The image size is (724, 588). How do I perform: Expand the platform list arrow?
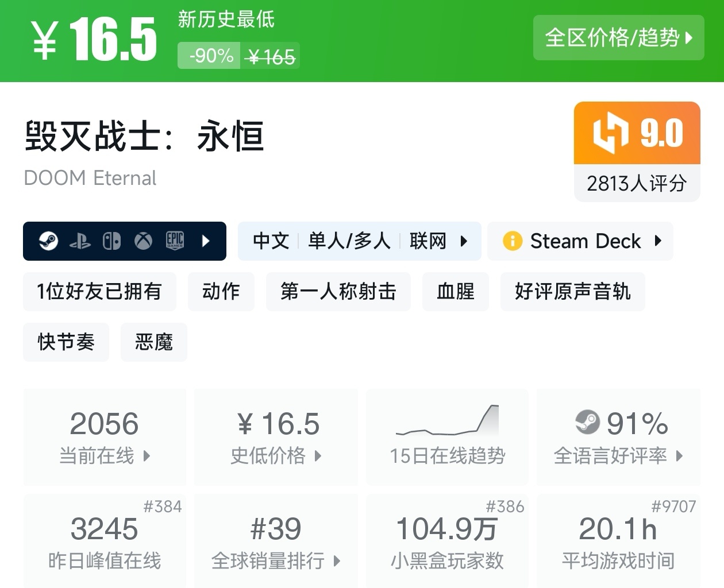pos(206,241)
